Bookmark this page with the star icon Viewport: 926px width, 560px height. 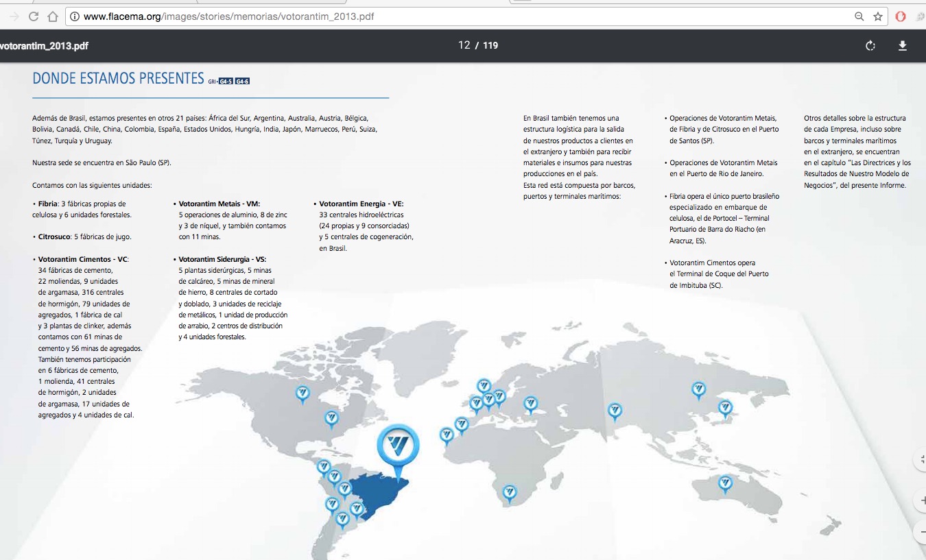pos(878,16)
